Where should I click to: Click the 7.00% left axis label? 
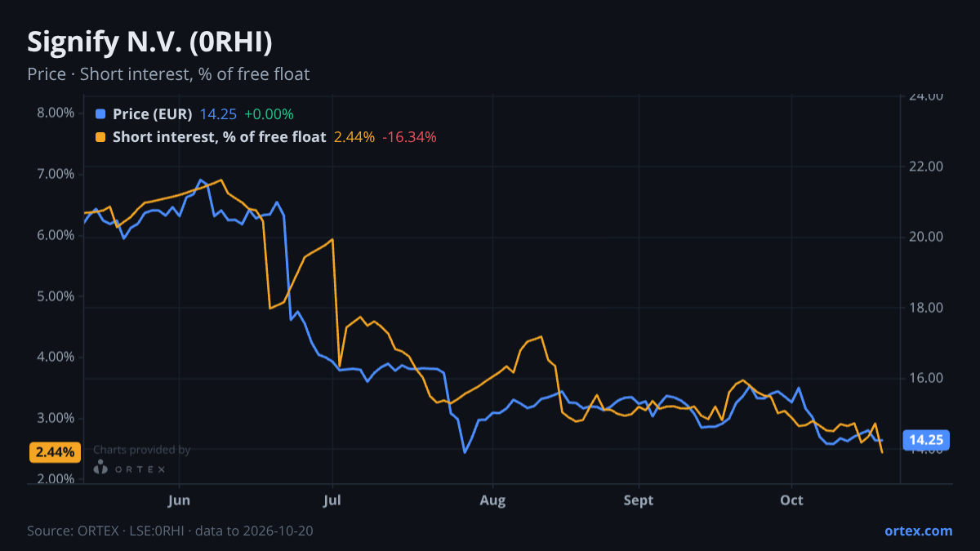tap(56, 174)
